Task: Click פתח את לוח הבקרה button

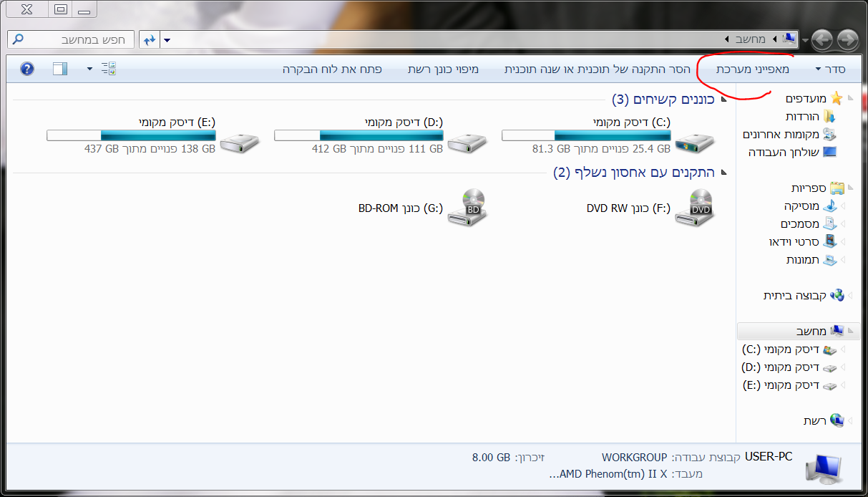Action: 332,69
